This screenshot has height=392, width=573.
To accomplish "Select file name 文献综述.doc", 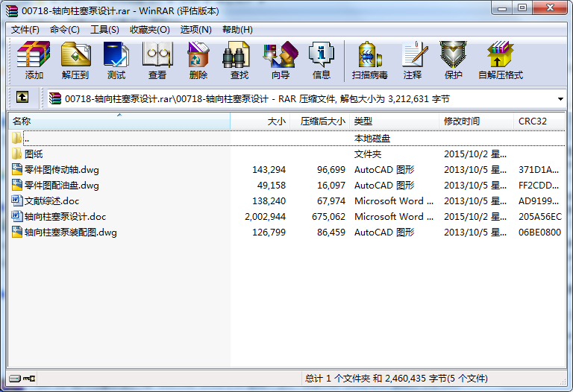I will (52, 201).
